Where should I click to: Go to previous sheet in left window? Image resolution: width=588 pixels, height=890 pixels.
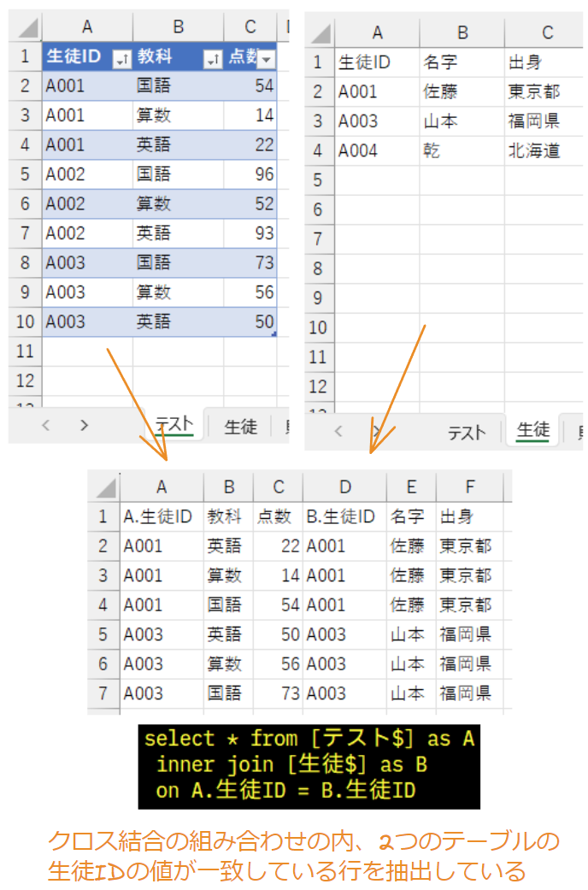click(46, 425)
